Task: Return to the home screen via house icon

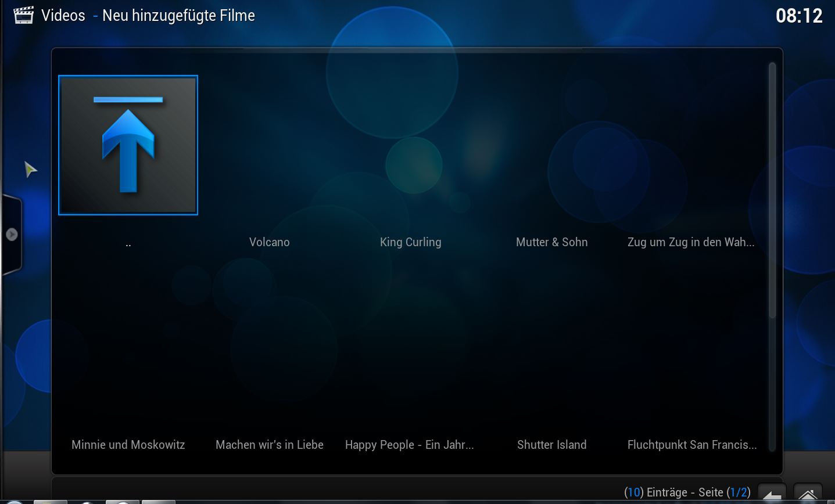Action: click(x=808, y=494)
